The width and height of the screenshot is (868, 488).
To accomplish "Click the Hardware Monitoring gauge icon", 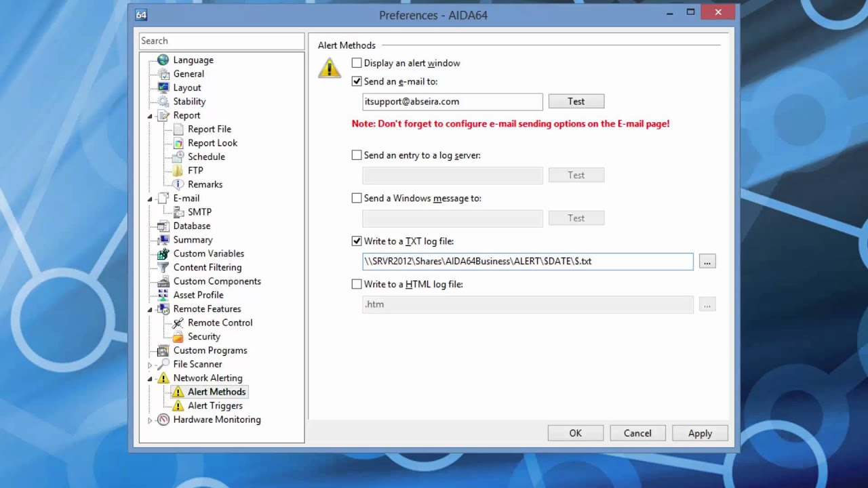I will 163,420.
